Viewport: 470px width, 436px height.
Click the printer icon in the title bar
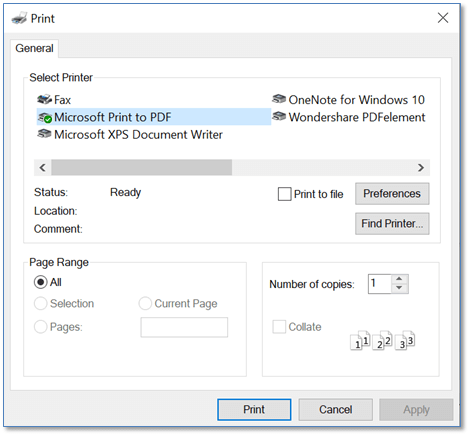[x=19, y=18]
